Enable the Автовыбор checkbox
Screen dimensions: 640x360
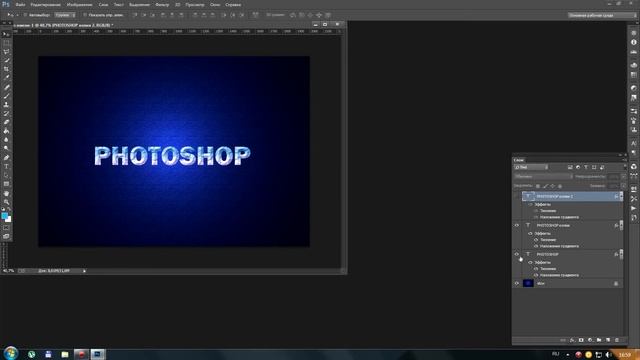tap(25, 15)
